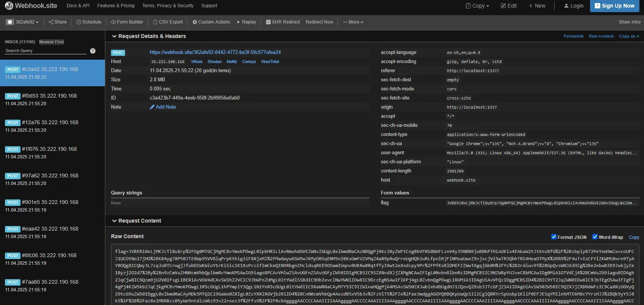This screenshot has height=305, width=644.
Task: Click the Censys lookup link
Action: click(249, 62)
